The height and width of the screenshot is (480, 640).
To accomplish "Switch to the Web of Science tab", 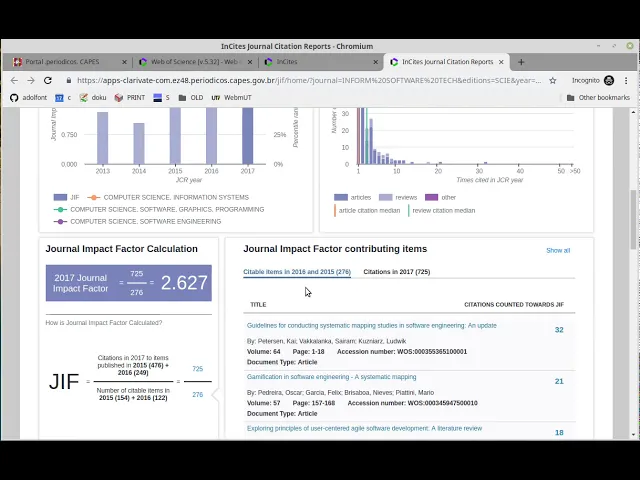I will [x=194, y=62].
